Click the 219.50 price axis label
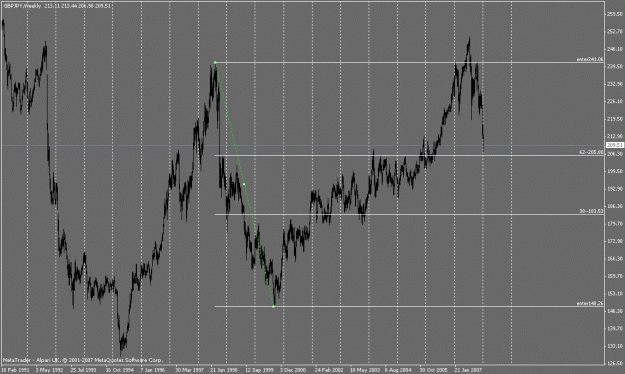Screen dimensions: 625x374 click(x=614, y=119)
